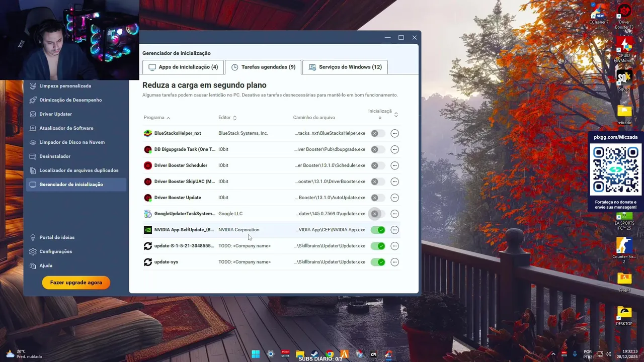
Task: Open more options for Driver Booster SkipUAC
Action: pos(394,182)
